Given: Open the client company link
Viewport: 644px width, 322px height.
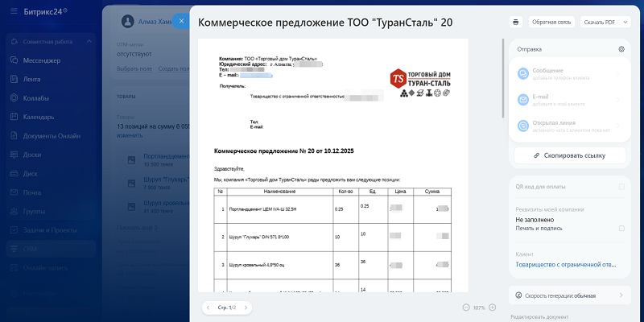Looking at the screenshot, I should pyautogui.click(x=565, y=264).
